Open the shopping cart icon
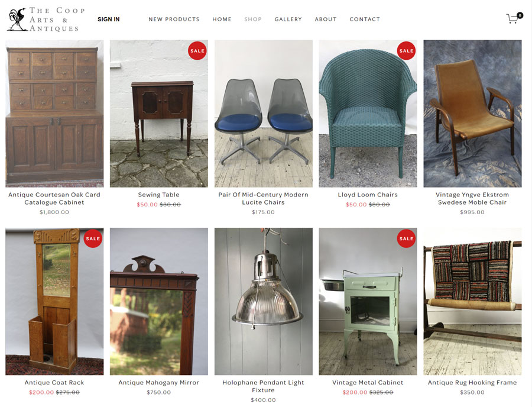The width and height of the screenshot is (532, 407). (514, 18)
